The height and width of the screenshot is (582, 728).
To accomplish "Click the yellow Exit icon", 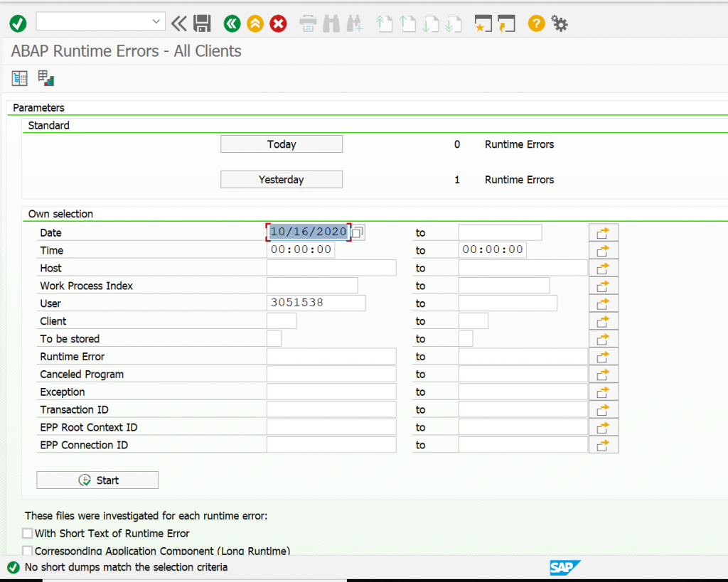I will (x=255, y=23).
